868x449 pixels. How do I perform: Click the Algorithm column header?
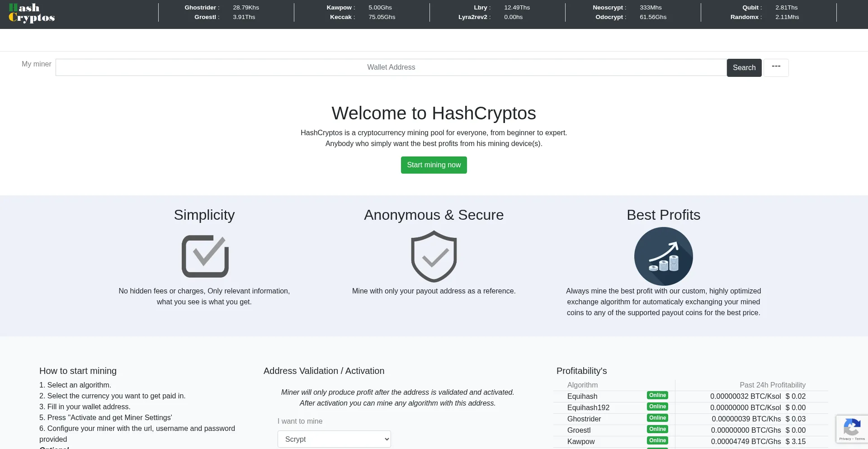(x=582, y=385)
